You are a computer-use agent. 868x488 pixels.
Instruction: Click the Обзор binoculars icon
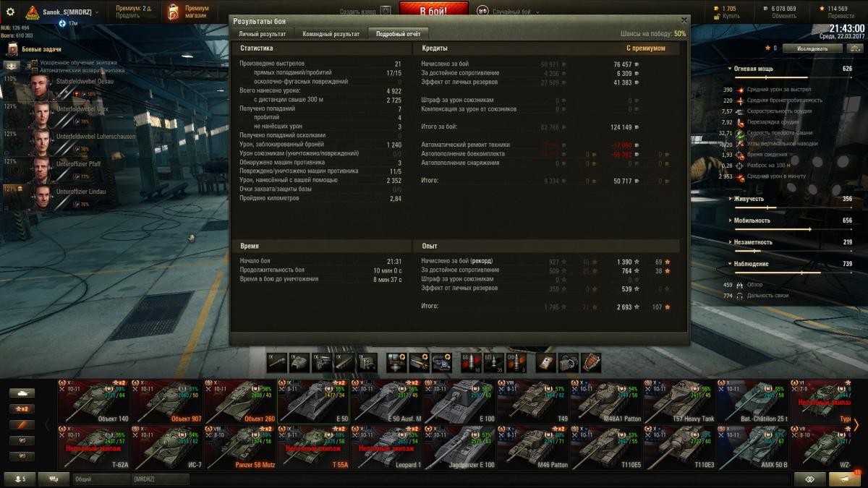[740, 285]
